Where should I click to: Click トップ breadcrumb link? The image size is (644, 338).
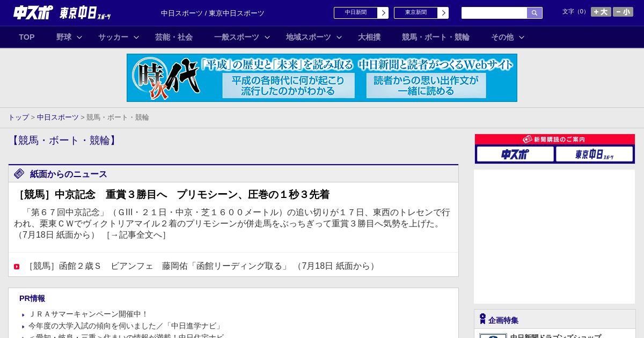[x=19, y=117]
